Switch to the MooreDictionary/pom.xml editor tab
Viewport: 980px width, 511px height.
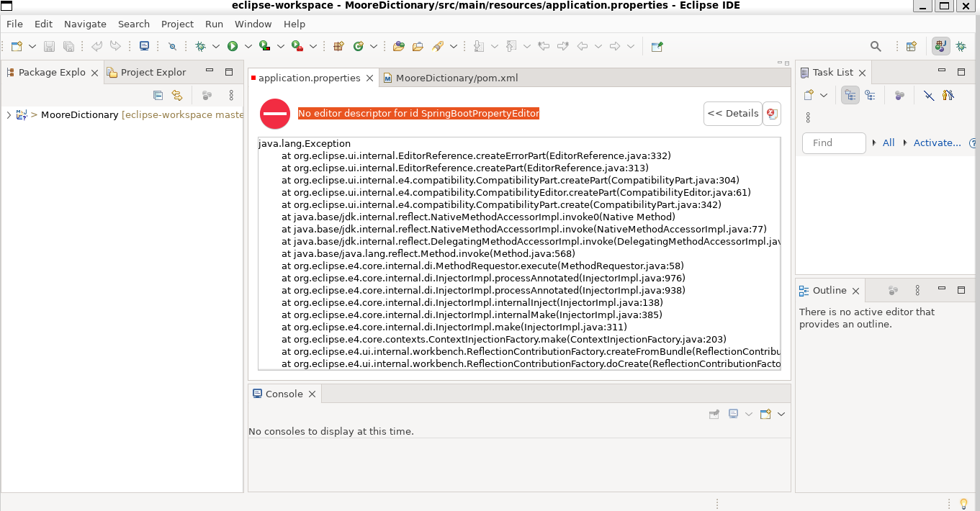pos(451,78)
